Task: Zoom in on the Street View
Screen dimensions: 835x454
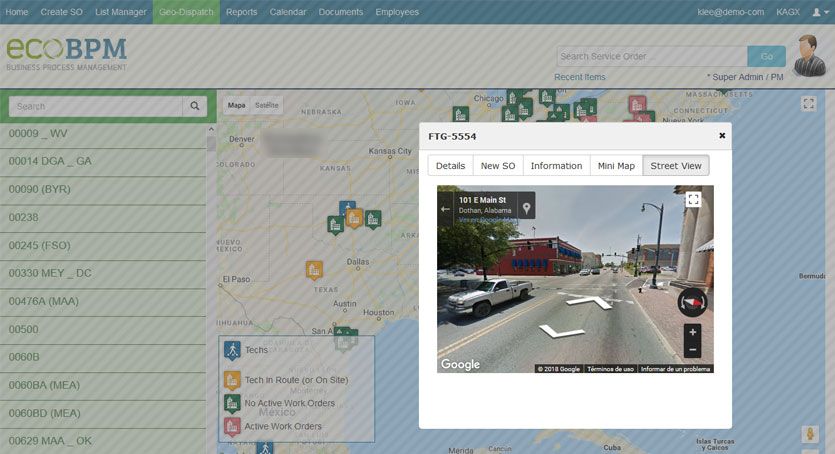Action: [x=692, y=333]
